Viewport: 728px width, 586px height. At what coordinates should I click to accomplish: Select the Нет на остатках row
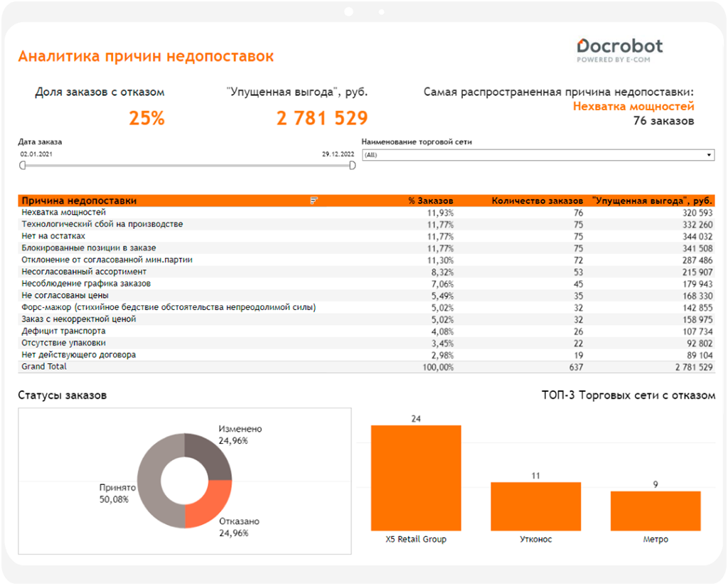[x=53, y=236]
